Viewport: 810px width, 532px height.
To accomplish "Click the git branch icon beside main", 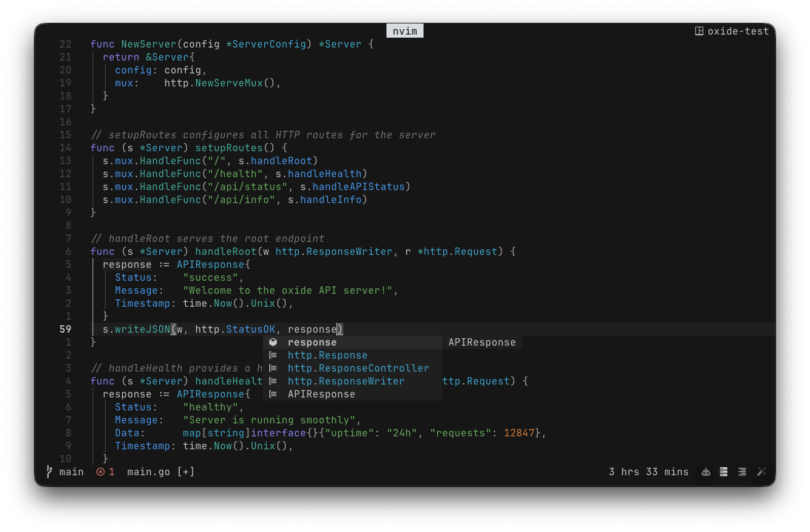I will [x=49, y=472].
